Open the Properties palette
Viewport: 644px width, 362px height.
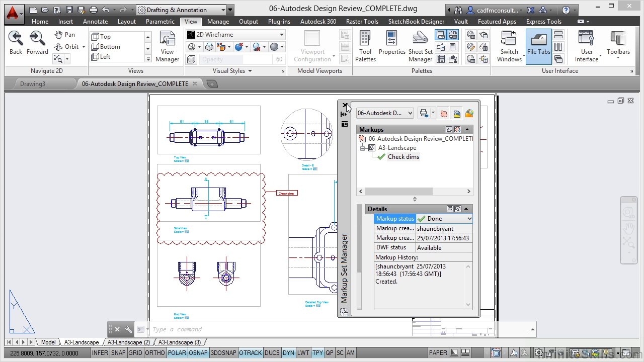tap(392, 43)
